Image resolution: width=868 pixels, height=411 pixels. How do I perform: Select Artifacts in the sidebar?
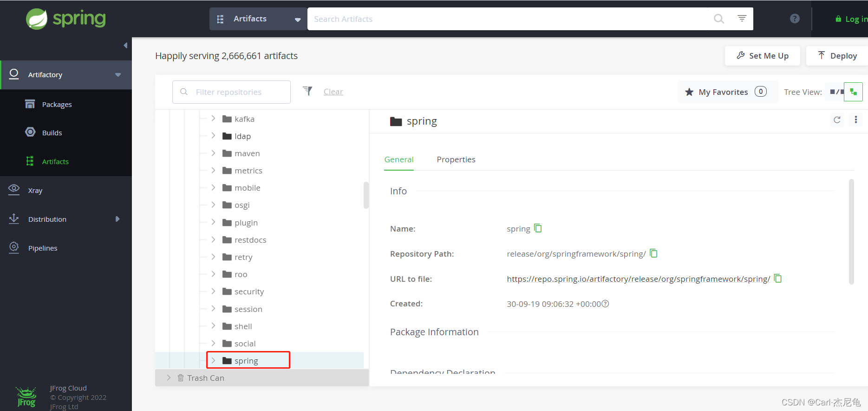pyautogui.click(x=55, y=162)
